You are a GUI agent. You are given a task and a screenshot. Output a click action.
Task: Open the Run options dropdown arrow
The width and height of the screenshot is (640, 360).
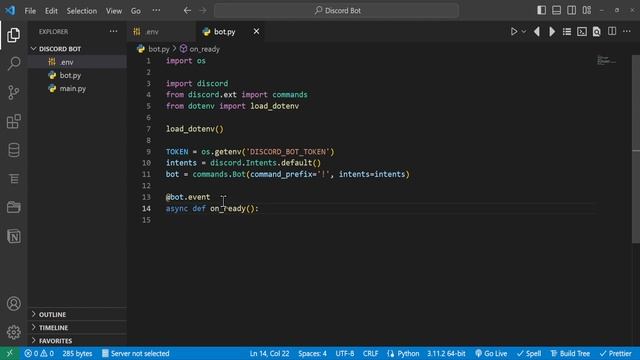click(x=524, y=31)
